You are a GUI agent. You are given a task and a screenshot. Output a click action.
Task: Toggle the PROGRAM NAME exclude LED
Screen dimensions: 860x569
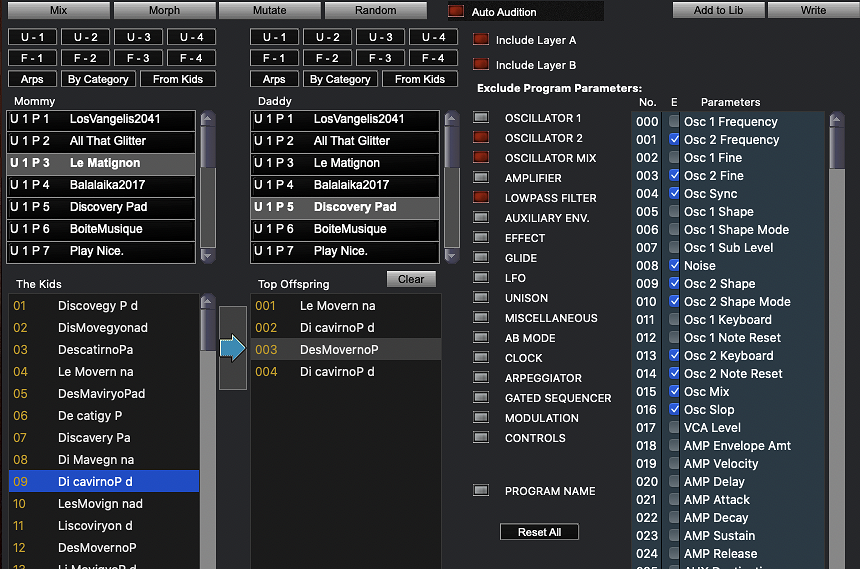click(481, 491)
